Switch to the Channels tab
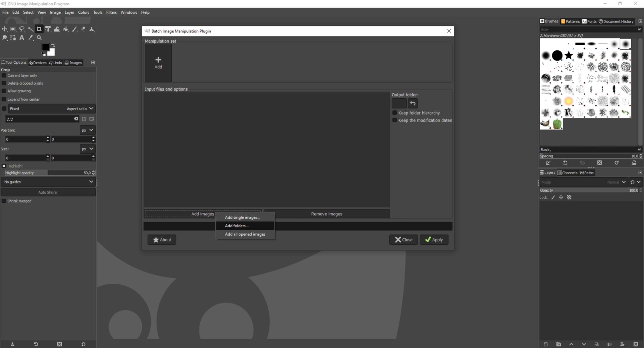The image size is (644, 348). pos(567,173)
